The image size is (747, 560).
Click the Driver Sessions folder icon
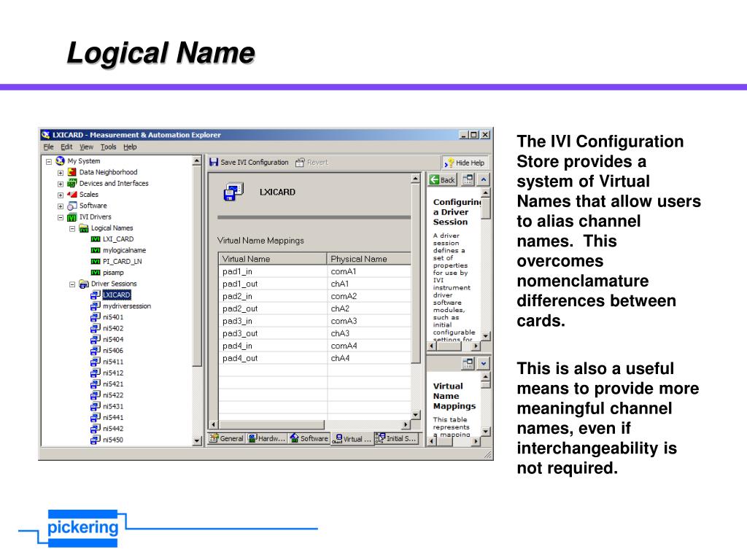[x=84, y=284]
